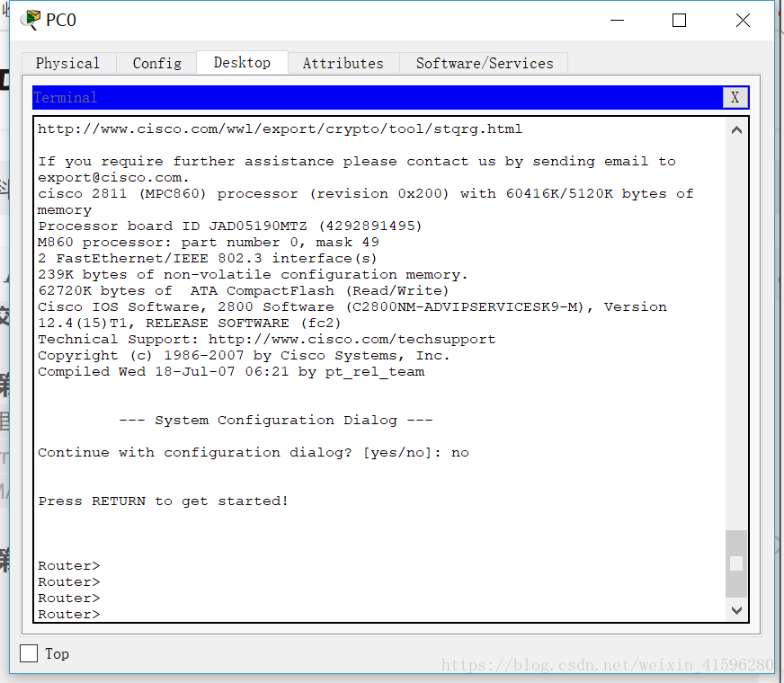Select the Desktop tab
Screen dimensions: 784x683
(x=243, y=62)
